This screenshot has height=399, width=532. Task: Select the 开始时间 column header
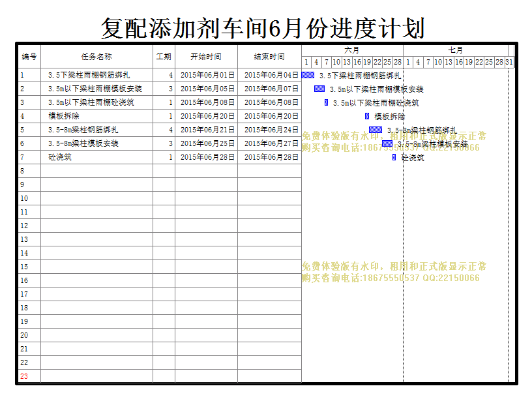(x=206, y=57)
